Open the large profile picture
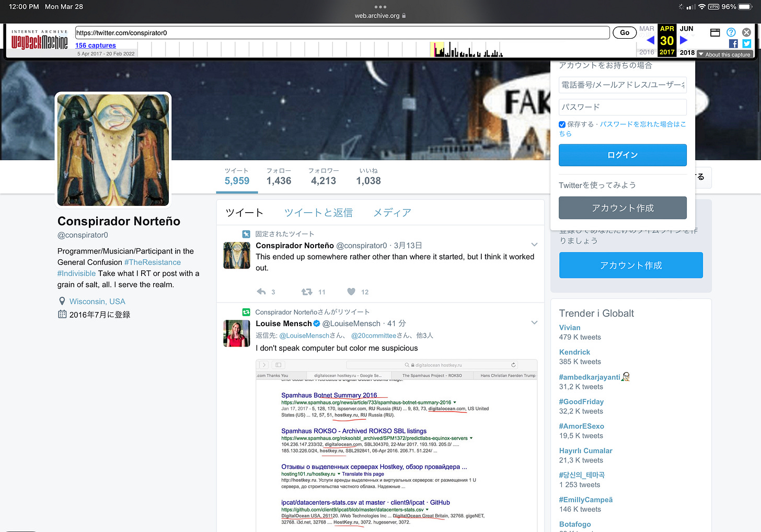 [x=113, y=149]
